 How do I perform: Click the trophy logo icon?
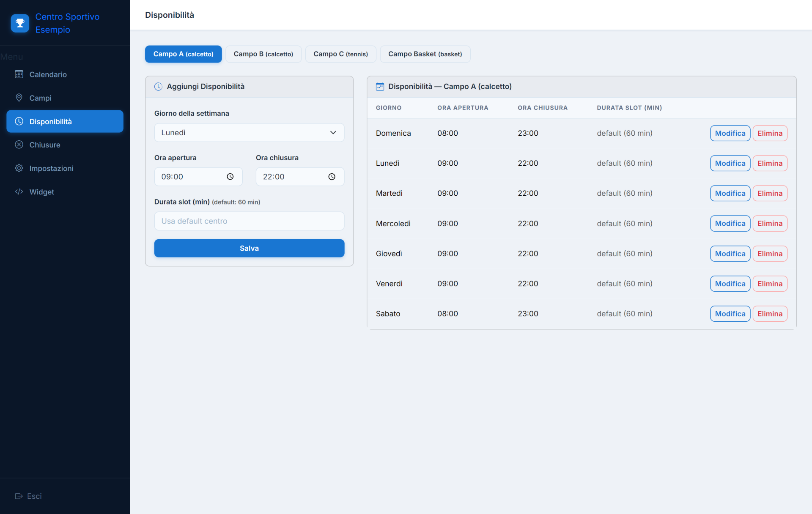(20, 23)
